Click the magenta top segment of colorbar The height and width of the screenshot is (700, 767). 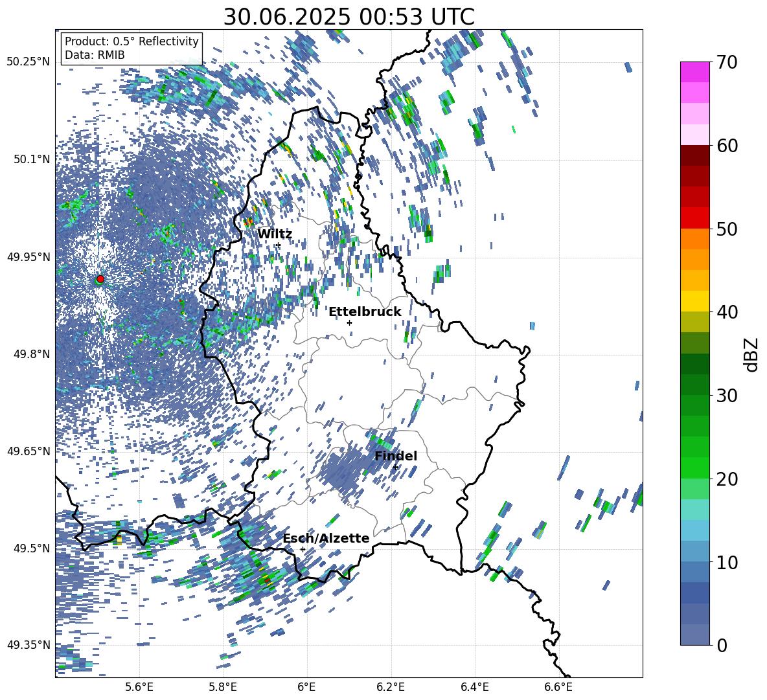[x=694, y=73]
